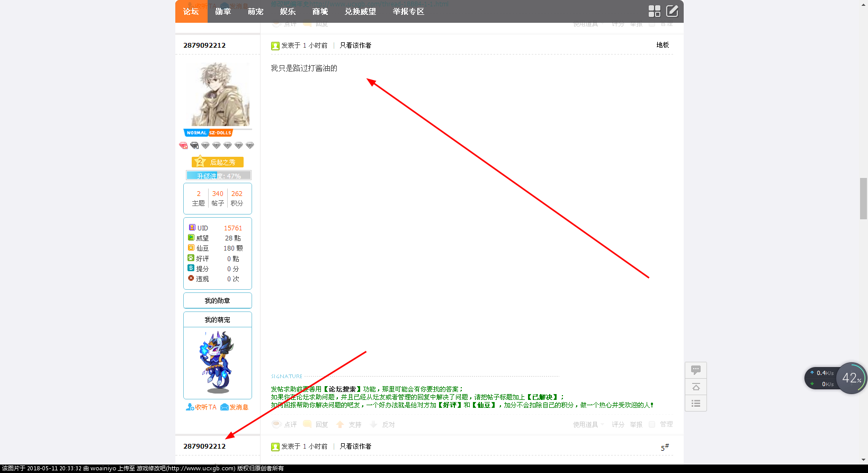Click the 后起之秀 level badge
This screenshot has height=473, width=868.
tap(218, 162)
